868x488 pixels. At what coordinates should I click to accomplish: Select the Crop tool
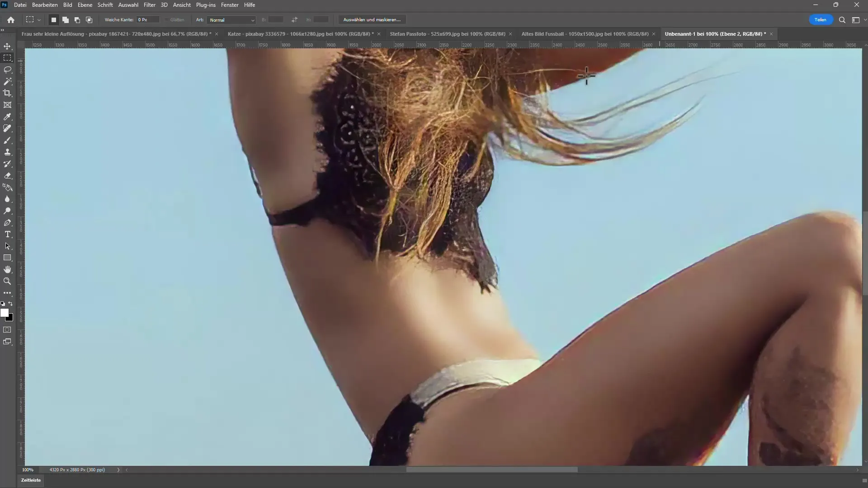[8, 93]
